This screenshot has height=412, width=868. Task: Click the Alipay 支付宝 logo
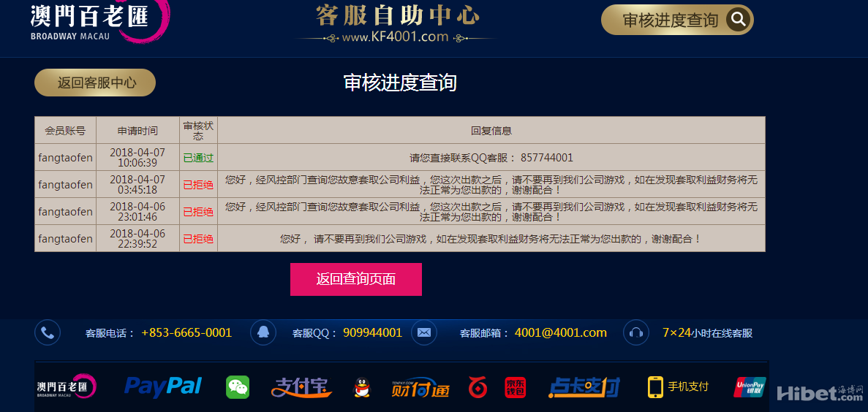301,387
